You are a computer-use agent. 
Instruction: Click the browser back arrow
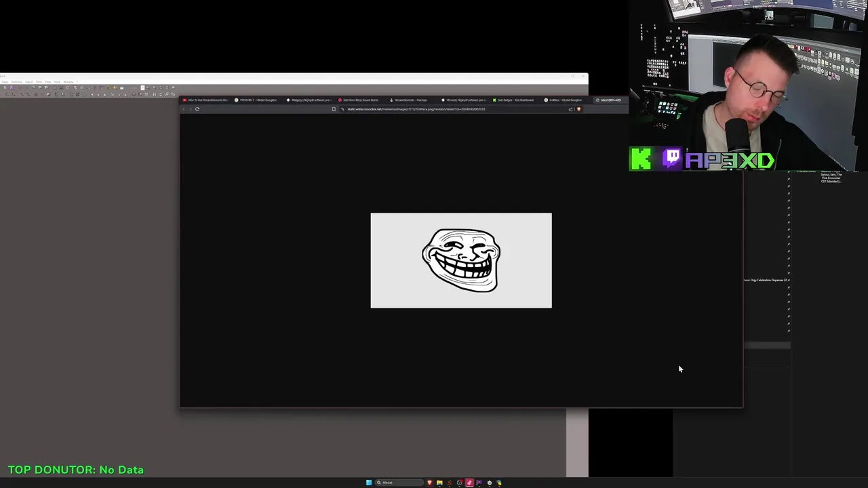pyautogui.click(x=184, y=108)
